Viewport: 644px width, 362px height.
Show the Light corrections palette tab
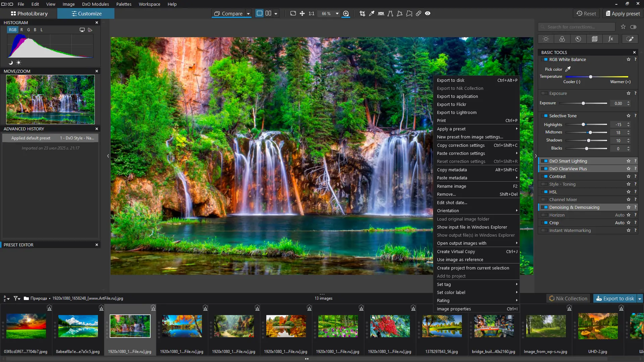point(546,39)
